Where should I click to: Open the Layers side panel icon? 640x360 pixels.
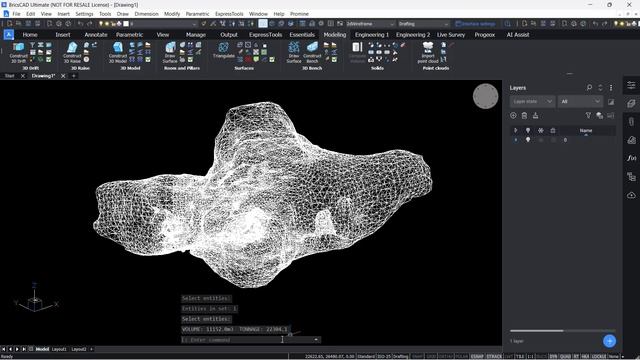[631, 104]
